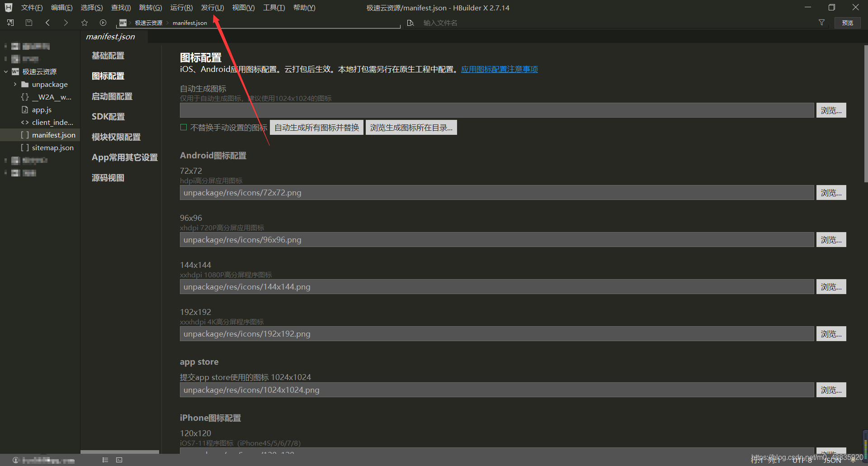Click the project type icon in breadcrumb

pyautogui.click(x=123, y=23)
